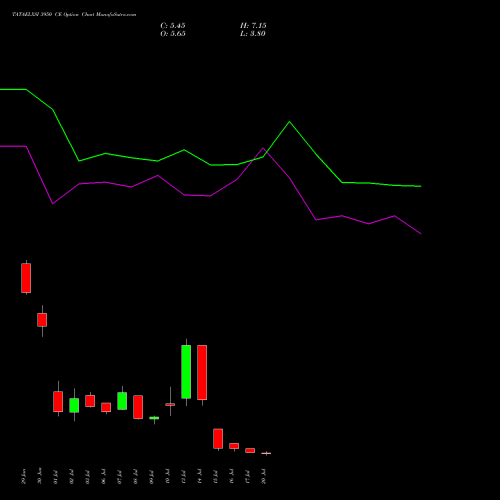Click the last tiny candlestick above 20 Jul

pyautogui.click(x=266, y=453)
